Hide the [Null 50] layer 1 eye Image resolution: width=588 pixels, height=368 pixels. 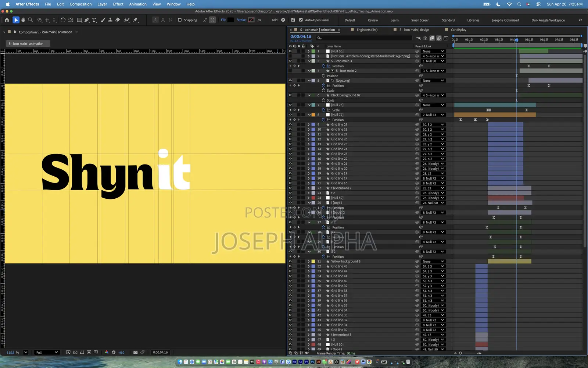pyautogui.click(x=290, y=51)
